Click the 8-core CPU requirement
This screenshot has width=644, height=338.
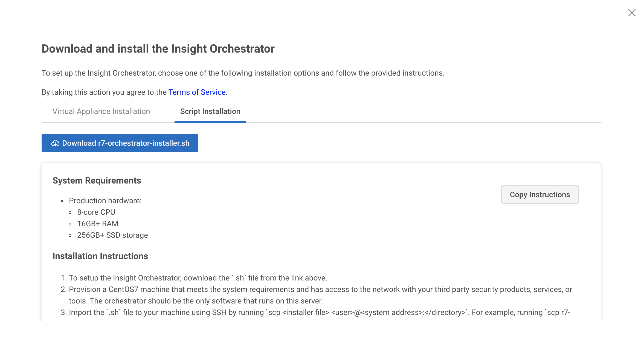[96, 212]
